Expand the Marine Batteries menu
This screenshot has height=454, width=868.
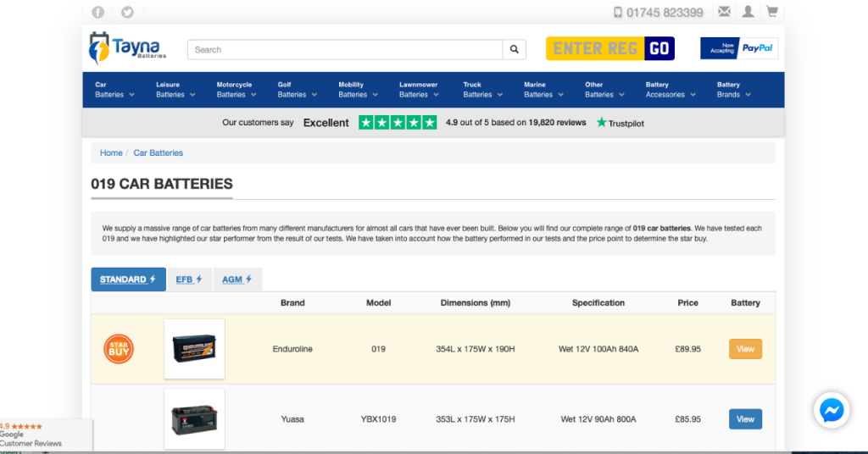tap(543, 90)
